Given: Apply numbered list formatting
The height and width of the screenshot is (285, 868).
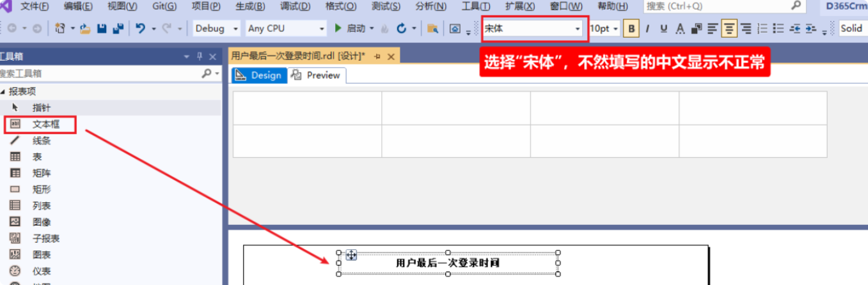Looking at the screenshot, I should pyautogui.click(x=762, y=29).
